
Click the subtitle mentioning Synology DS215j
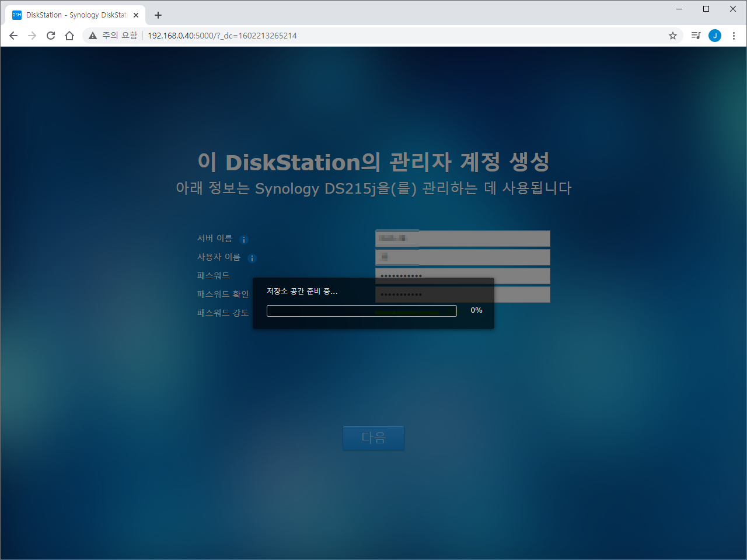click(x=373, y=188)
